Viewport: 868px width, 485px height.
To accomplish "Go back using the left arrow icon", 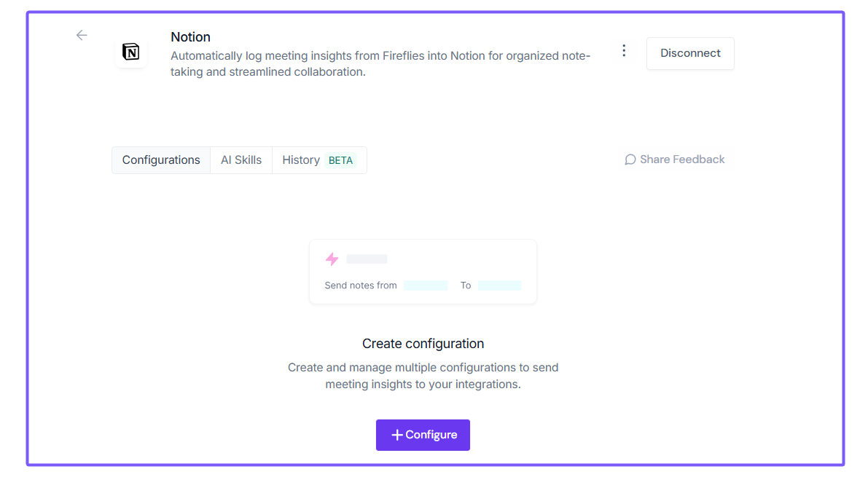I will click(x=82, y=36).
